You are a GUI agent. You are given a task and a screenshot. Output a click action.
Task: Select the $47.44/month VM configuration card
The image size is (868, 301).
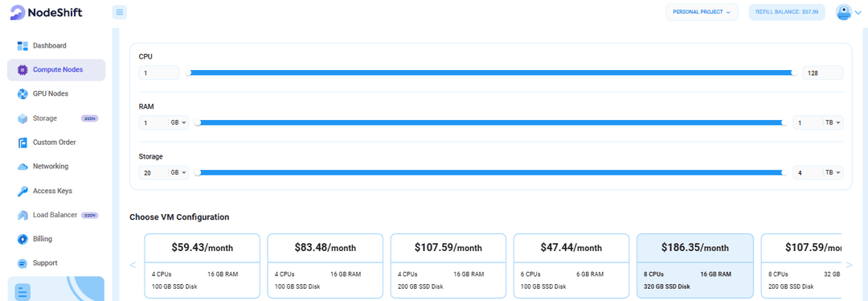click(571, 266)
